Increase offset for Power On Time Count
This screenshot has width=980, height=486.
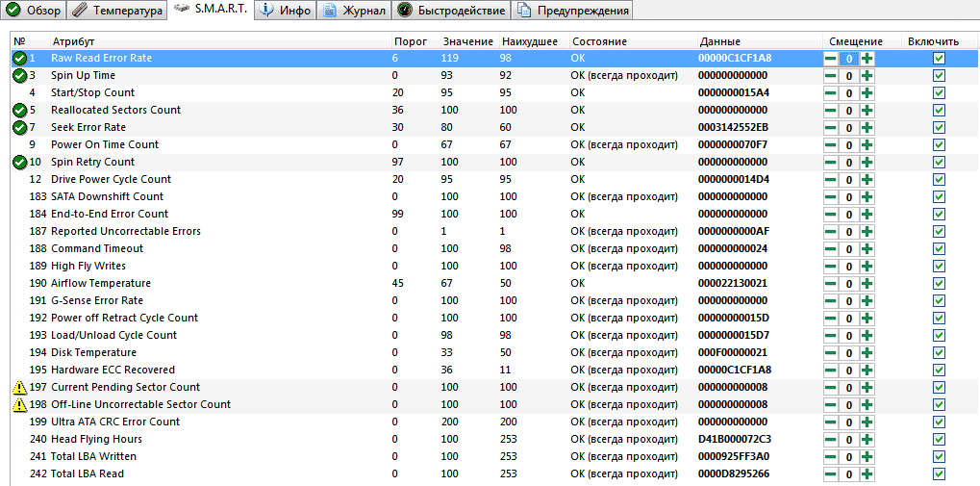[x=867, y=145]
